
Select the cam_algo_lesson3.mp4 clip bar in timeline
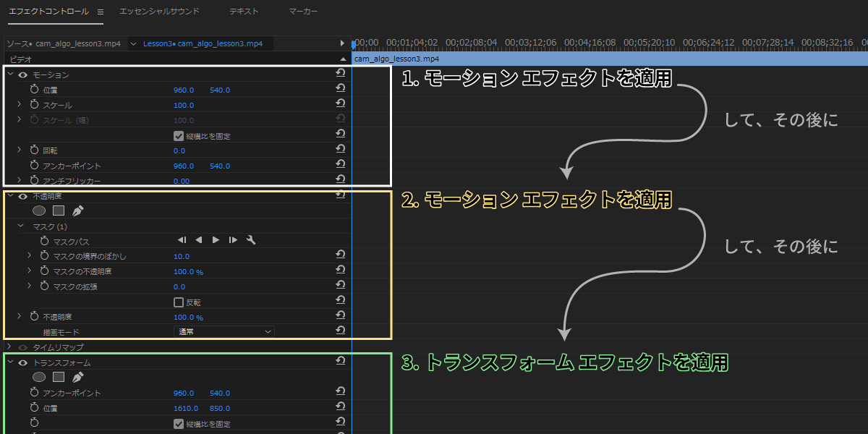tap(609, 58)
